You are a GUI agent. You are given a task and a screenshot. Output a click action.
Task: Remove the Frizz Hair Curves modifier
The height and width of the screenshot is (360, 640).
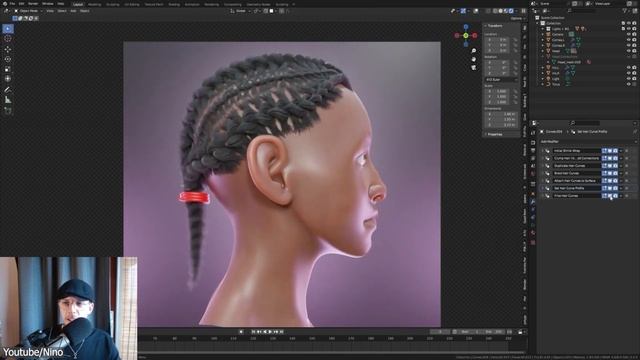coord(627,196)
